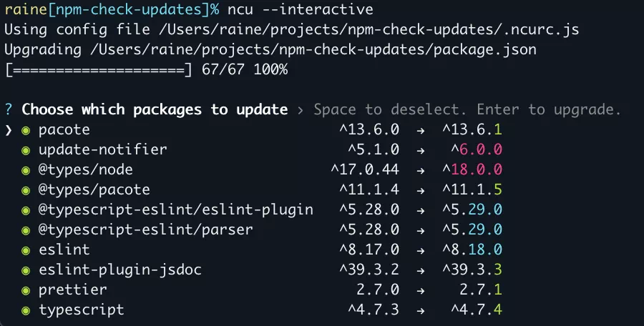Toggle the typescript package selection circle
This screenshot has width=644, height=326.
click(x=26, y=310)
